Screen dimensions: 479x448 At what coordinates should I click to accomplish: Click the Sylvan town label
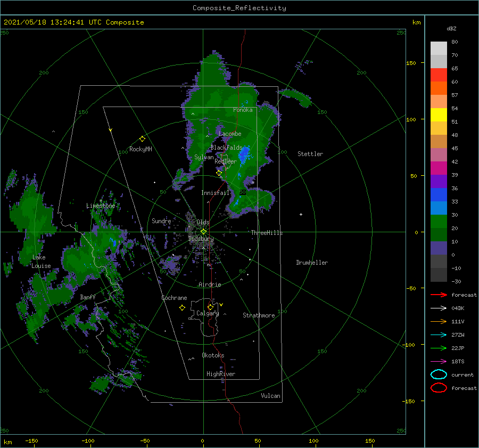pyautogui.click(x=204, y=157)
